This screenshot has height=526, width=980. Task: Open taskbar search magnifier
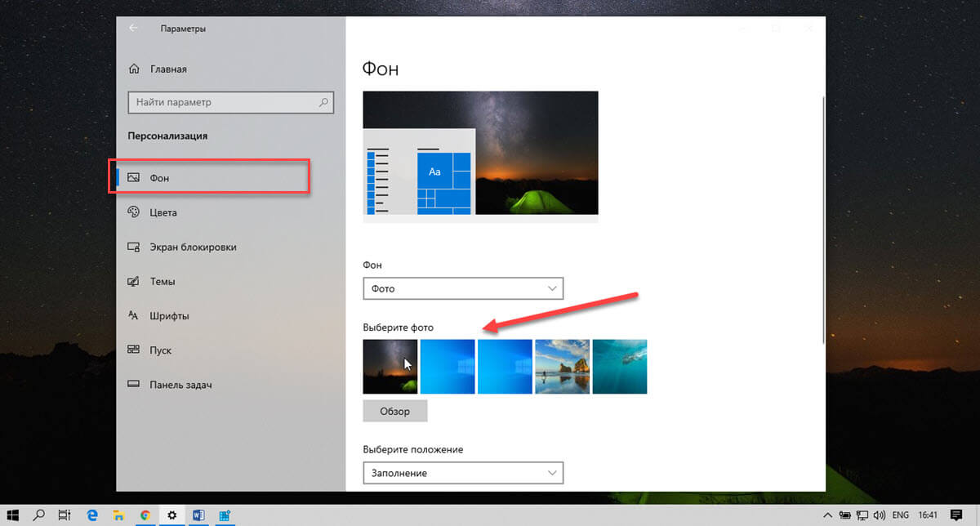tap(38, 515)
